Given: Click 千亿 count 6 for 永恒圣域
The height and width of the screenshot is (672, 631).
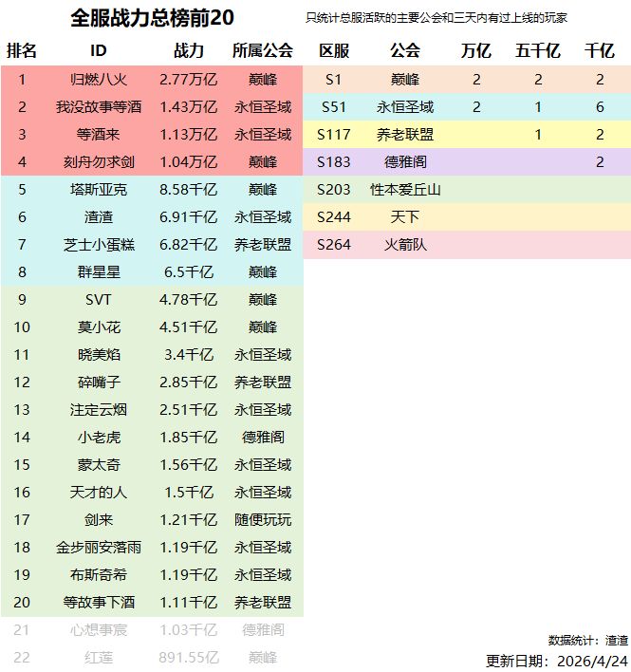Looking at the screenshot, I should pyautogui.click(x=600, y=106).
